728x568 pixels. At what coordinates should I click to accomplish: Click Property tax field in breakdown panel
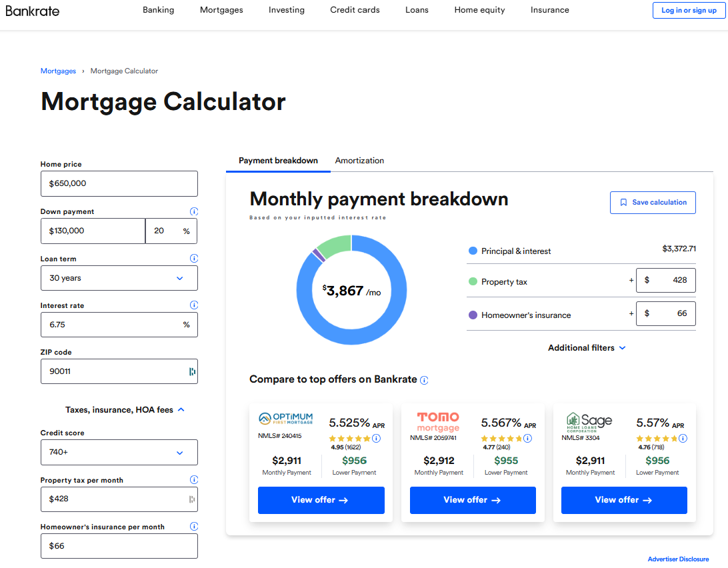(x=666, y=280)
